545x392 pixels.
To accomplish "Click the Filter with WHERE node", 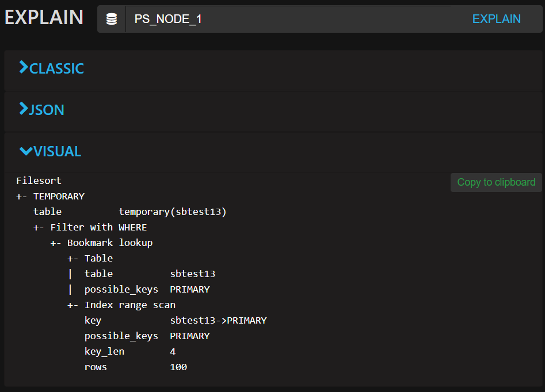I will click(98, 228).
